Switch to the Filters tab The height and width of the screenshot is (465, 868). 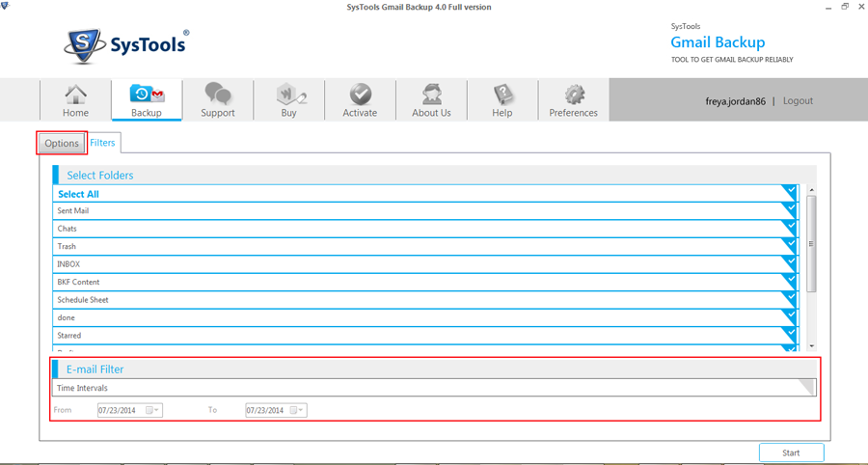coord(103,142)
